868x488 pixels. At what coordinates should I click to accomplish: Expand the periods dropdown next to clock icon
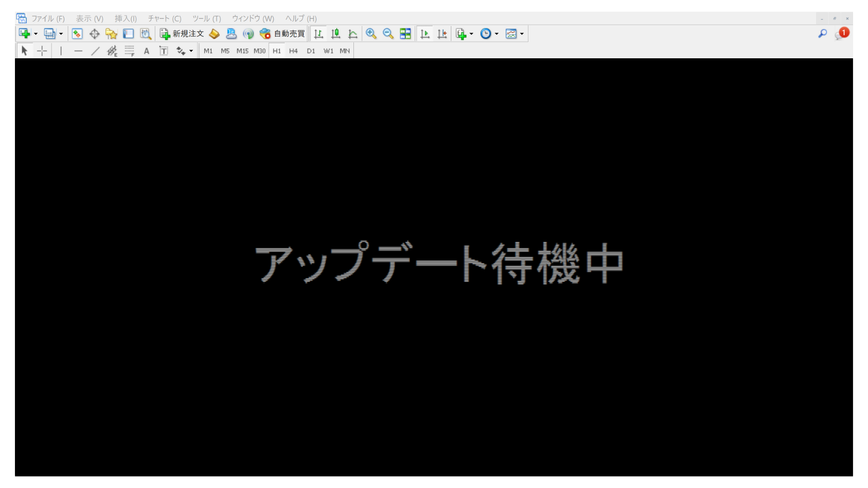(496, 33)
